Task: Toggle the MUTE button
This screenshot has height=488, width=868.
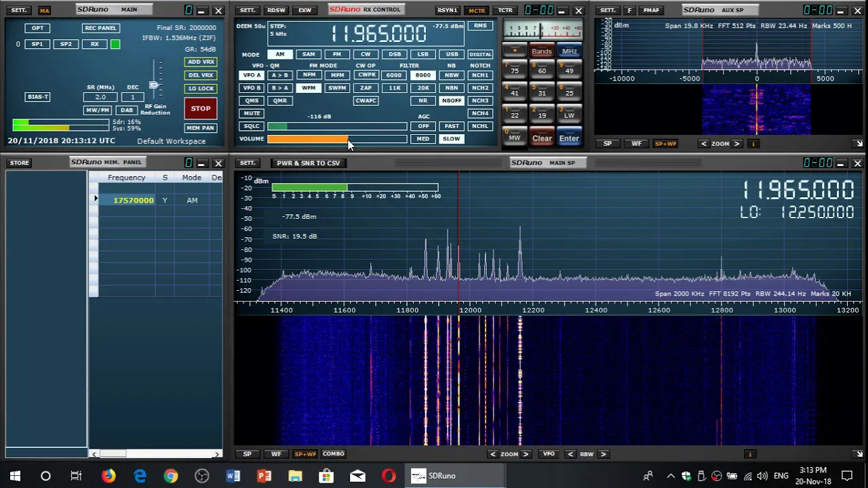Action: pos(252,113)
